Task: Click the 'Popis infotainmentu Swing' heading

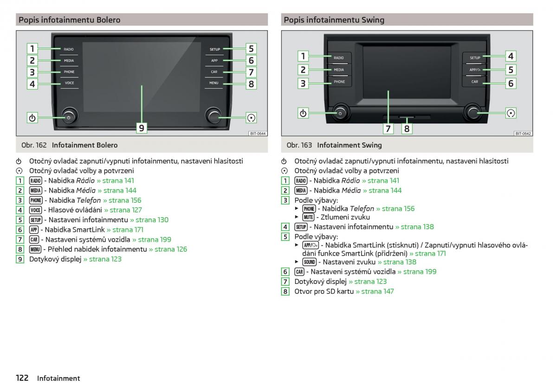Action: [334, 20]
